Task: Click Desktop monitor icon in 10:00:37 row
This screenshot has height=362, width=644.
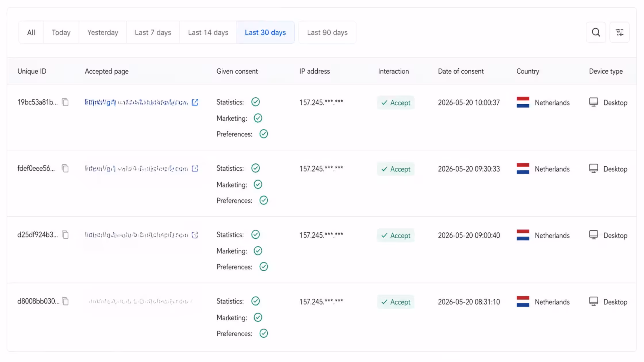Action: coord(593,102)
